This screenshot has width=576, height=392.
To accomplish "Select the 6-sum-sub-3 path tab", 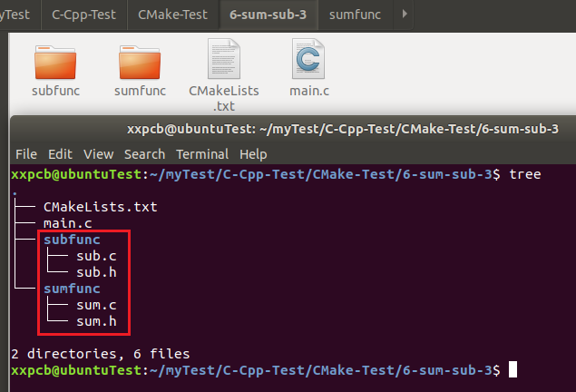I will pos(268,15).
